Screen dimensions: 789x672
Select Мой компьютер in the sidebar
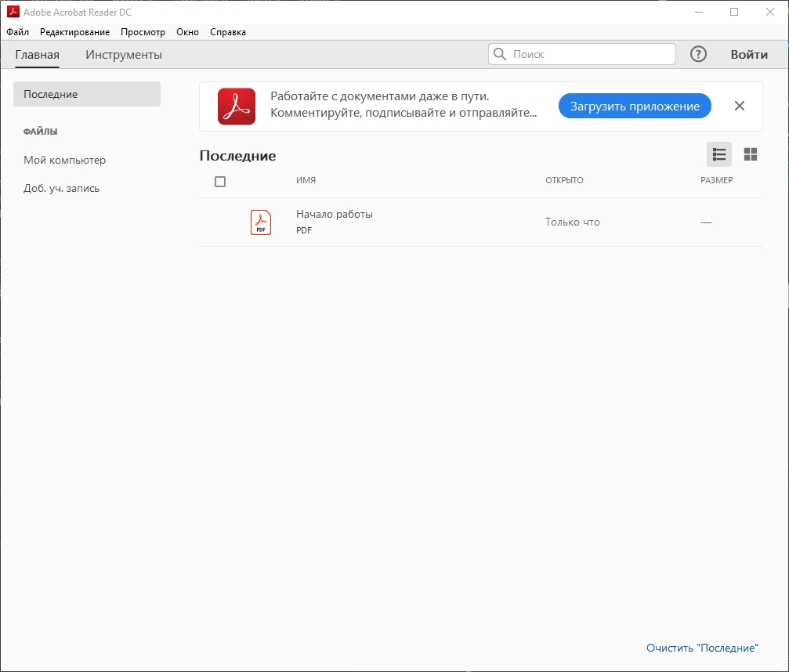pyautogui.click(x=64, y=160)
